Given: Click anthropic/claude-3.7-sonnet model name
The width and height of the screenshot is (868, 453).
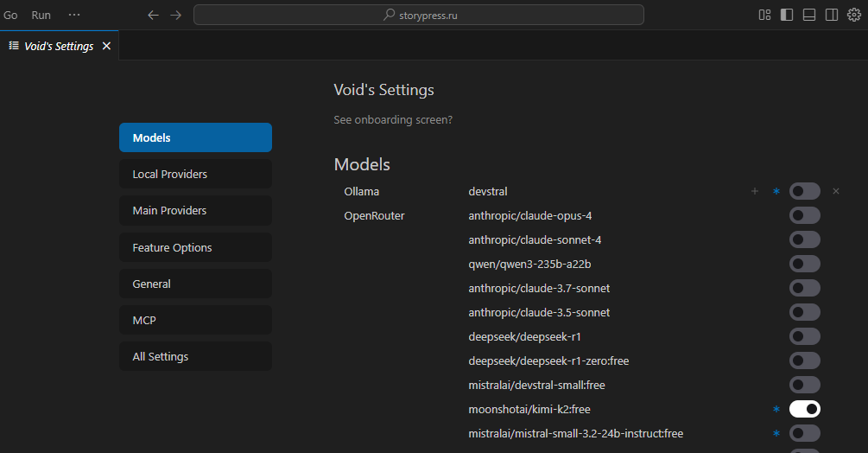Looking at the screenshot, I should [539, 289].
